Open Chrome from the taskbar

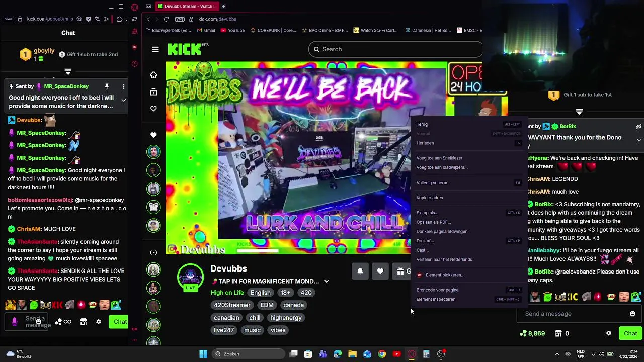pos(382,354)
